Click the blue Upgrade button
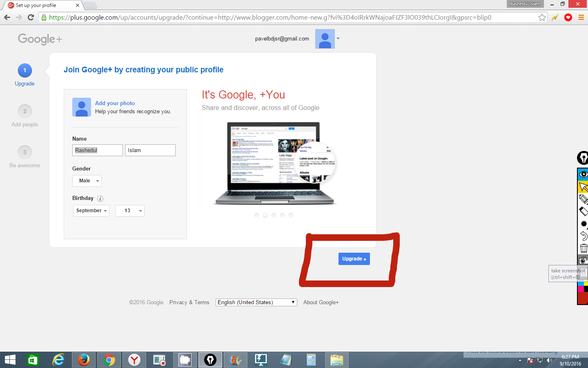Screen dimensions: 588x368 (x=354, y=259)
